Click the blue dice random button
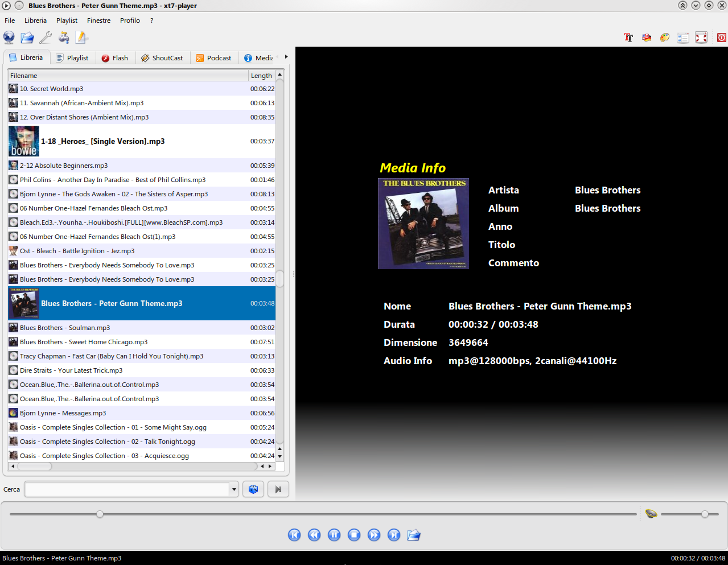Screen dimensions: 728x565 tap(253, 489)
